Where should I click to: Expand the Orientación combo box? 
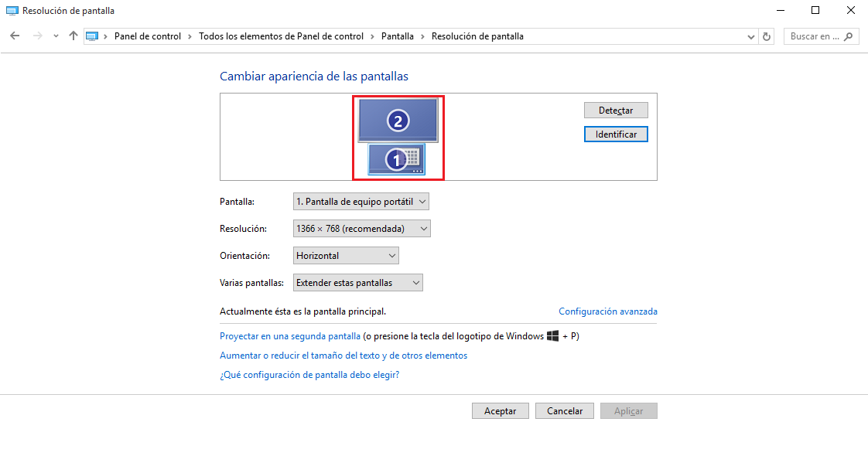pos(346,256)
